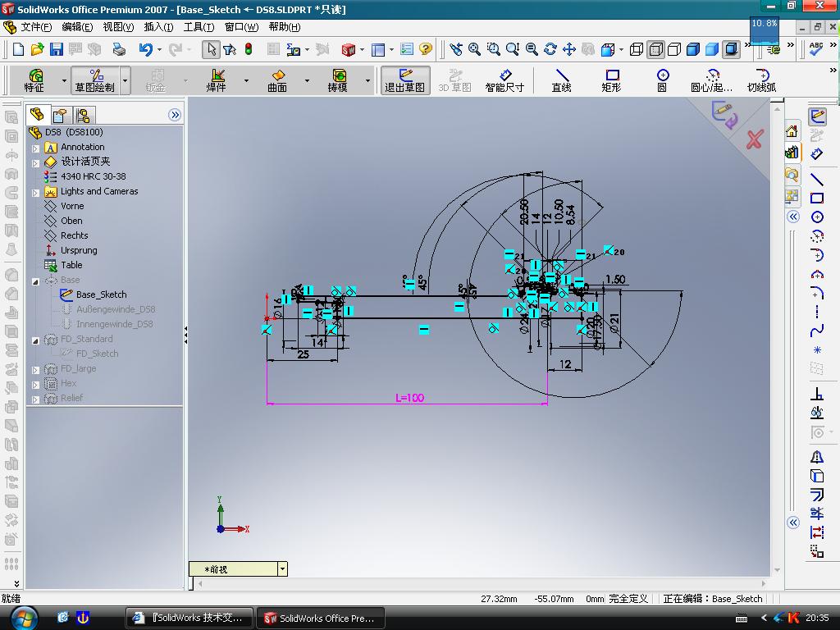This screenshot has width=840, height=630.
Task: Open the 视图(V) menu
Action: click(118, 27)
